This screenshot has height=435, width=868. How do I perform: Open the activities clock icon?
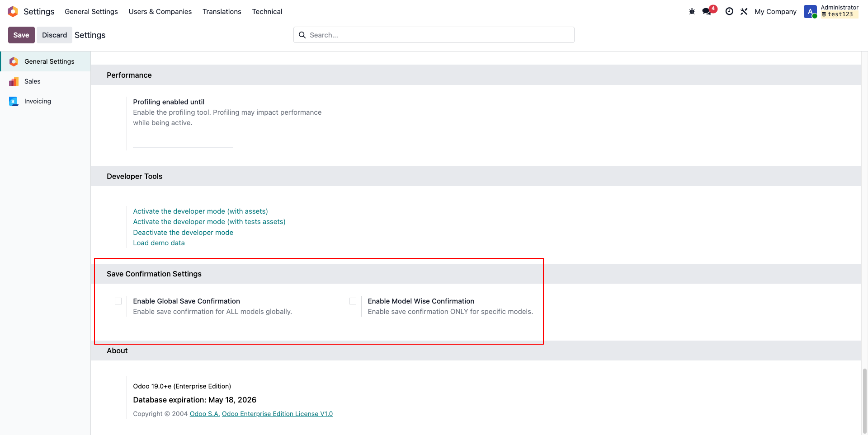click(x=729, y=11)
